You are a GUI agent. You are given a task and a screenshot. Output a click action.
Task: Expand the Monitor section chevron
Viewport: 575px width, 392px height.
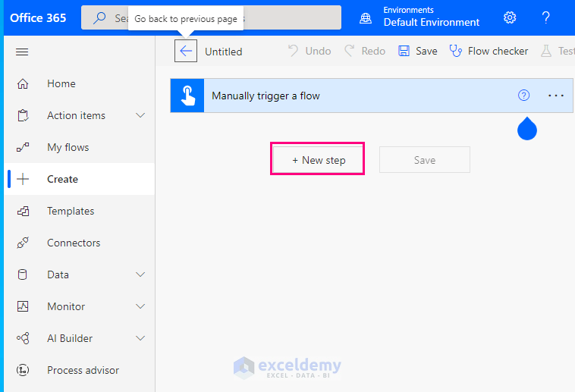(x=140, y=306)
